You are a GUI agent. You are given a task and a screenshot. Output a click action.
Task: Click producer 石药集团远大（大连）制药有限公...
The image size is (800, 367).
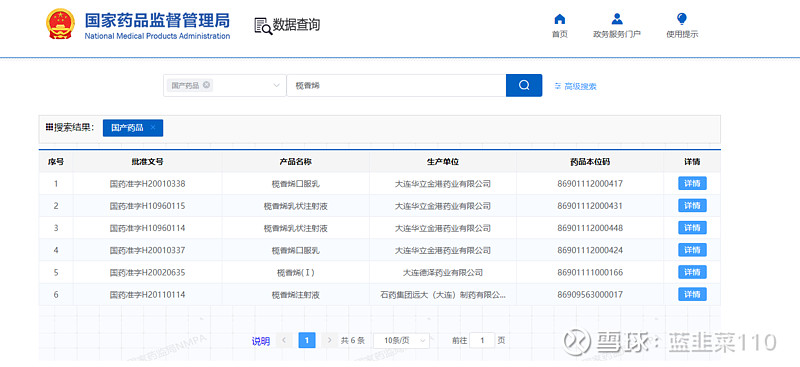tap(443, 295)
